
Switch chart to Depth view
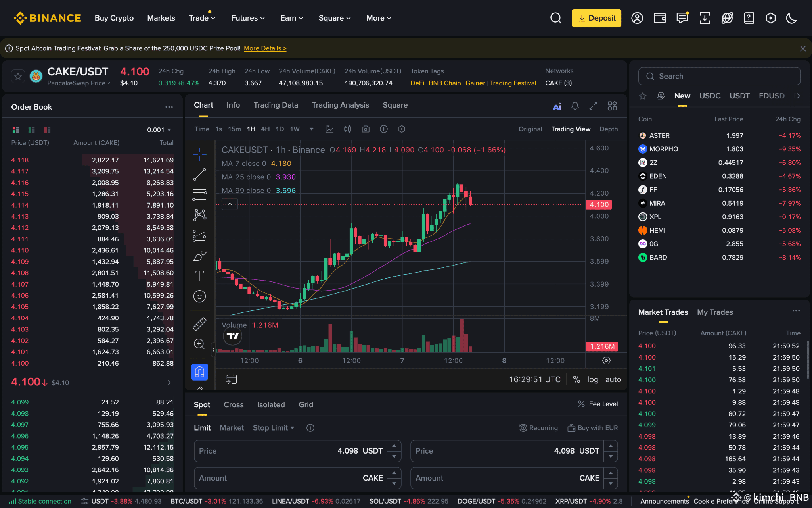609,129
